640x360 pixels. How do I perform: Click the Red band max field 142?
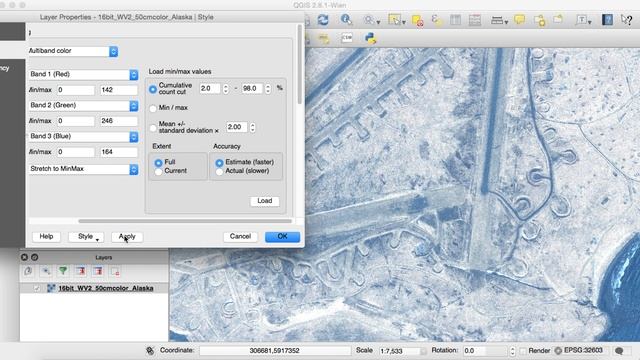point(118,90)
